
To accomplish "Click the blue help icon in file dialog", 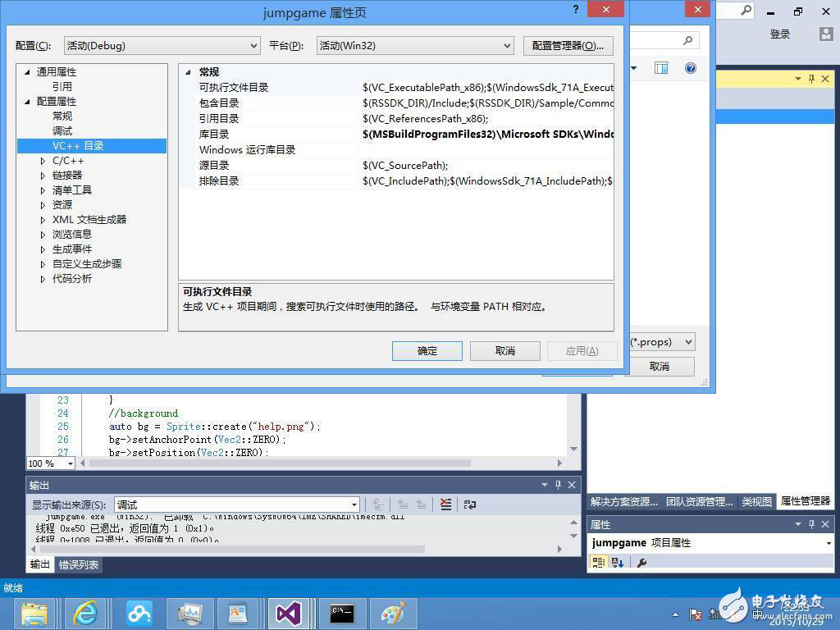I will coord(690,68).
